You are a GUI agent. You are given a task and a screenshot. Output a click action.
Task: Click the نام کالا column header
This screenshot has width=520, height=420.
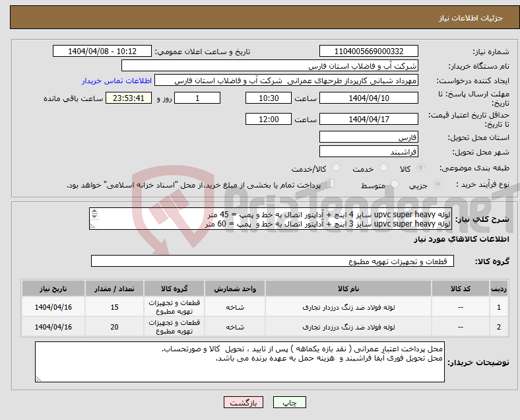coord(348,289)
